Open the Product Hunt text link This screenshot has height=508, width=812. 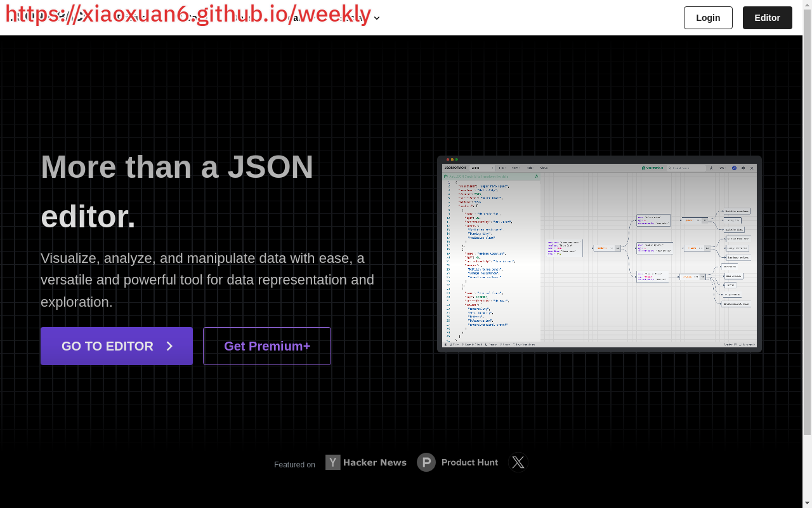click(469, 462)
